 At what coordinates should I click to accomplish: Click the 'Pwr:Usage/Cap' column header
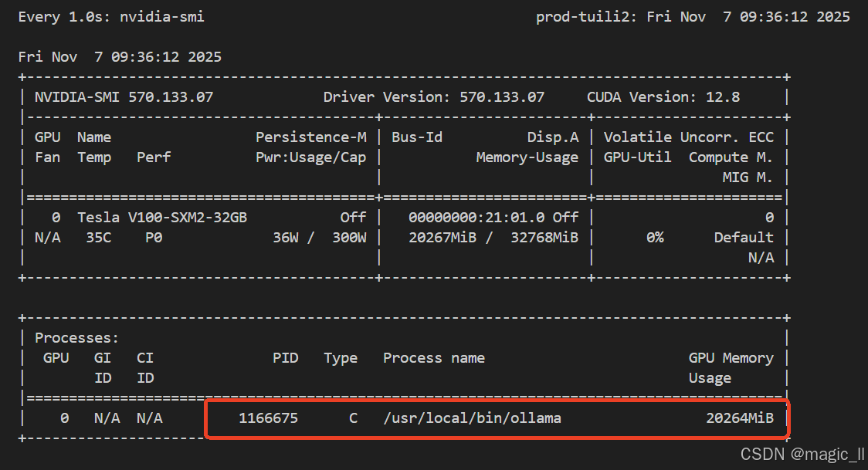coord(311,157)
